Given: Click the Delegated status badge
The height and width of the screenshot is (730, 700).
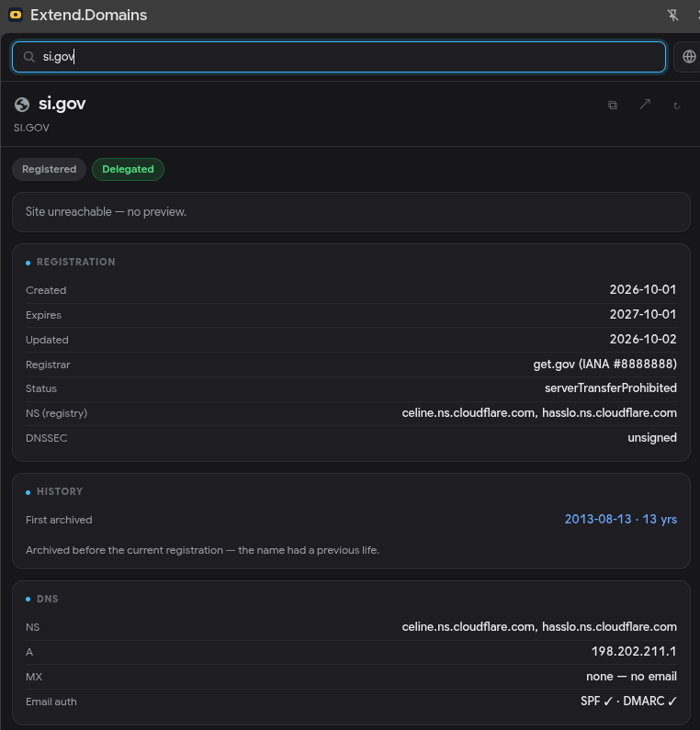Looking at the screenshot, I should (128, 169).
